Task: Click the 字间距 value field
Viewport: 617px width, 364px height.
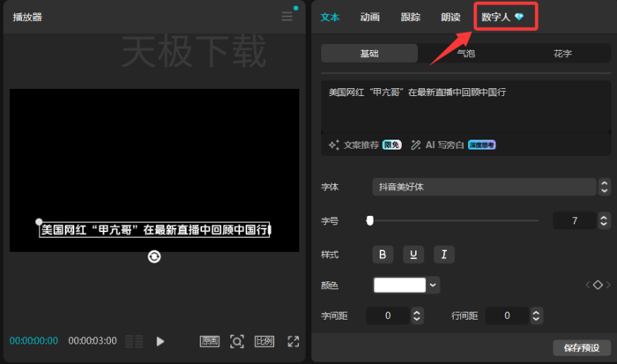Action: click(388, 316)
